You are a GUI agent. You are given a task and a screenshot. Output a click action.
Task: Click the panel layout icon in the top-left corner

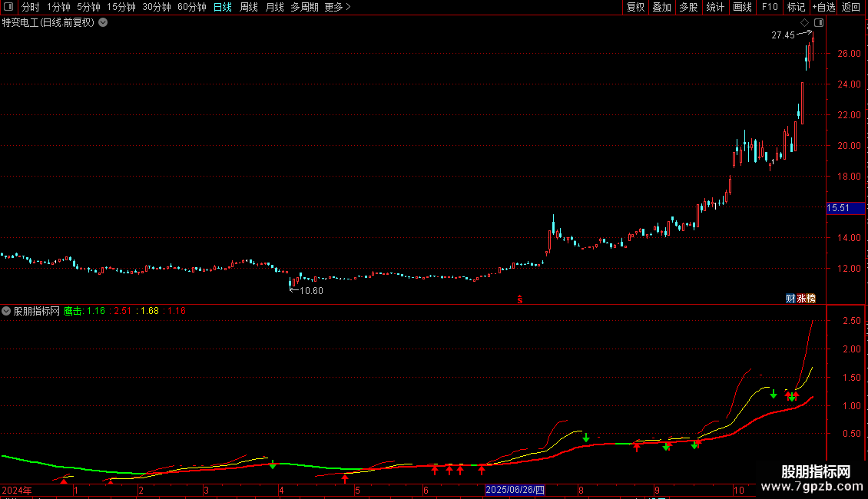[x=8, y=7]
